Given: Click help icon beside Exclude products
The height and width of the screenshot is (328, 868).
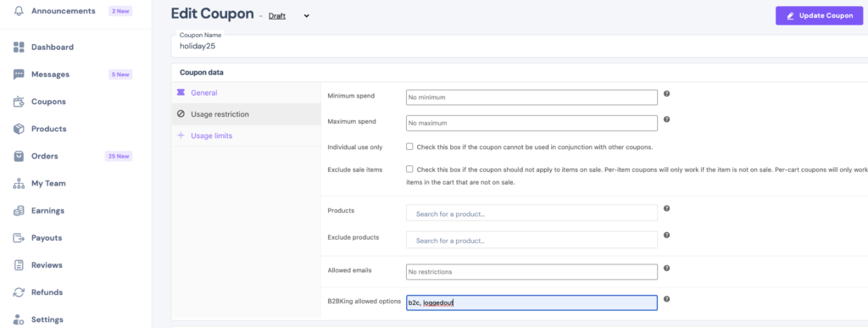Looking at the screenshot, I should tap(666, 235).
